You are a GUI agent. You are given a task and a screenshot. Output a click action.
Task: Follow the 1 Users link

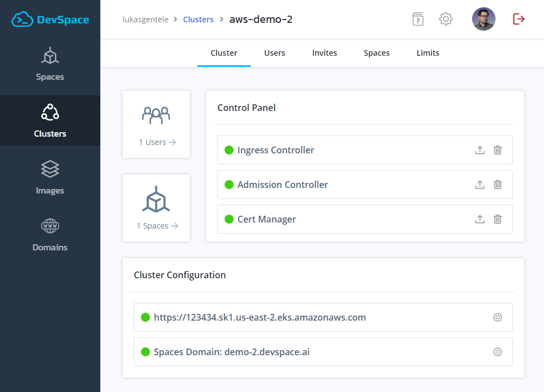pyautogui.click(x=158, y=142)
